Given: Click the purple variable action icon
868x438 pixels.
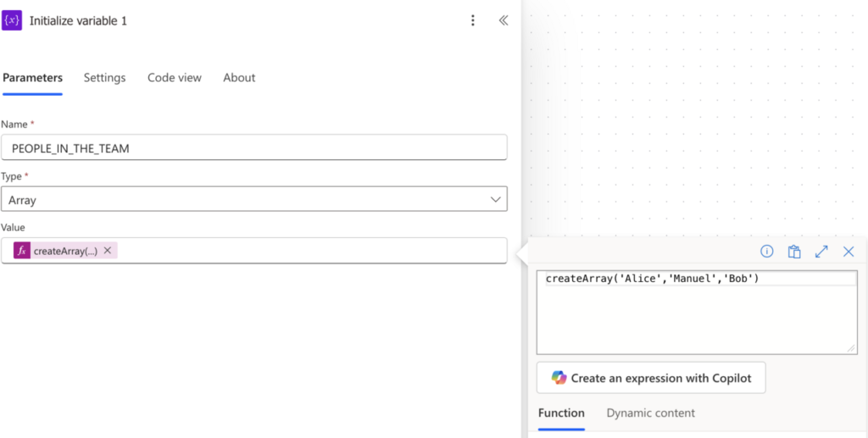Looking at the screenshot, I should click(x=13, y=20).
